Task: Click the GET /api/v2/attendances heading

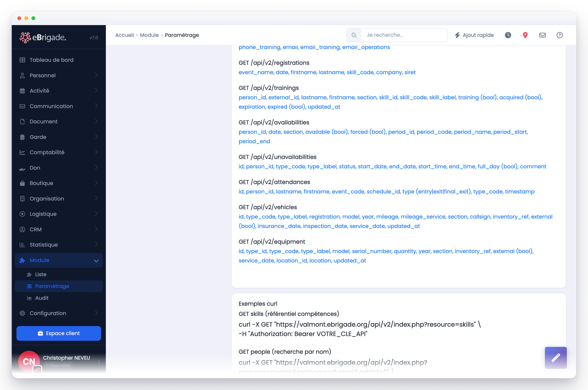Action: pyautogui.click(x=274, y=182)
